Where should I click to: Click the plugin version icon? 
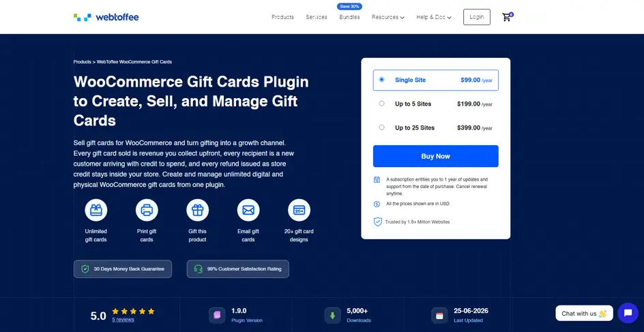point(217,316)
